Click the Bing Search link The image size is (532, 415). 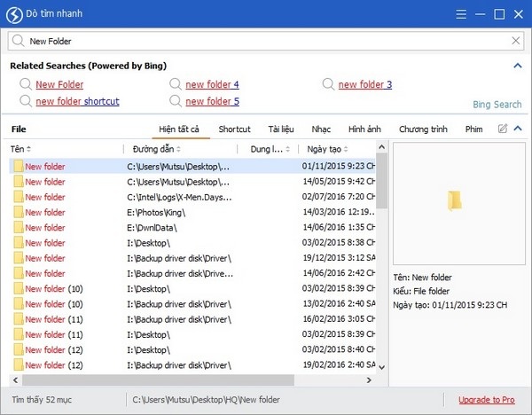point(497,105)
